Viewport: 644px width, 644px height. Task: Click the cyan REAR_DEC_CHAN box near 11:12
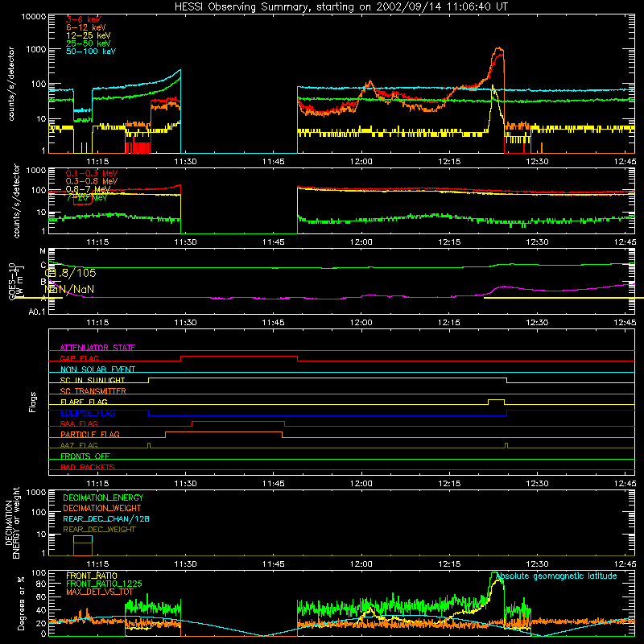pos(83,539)
